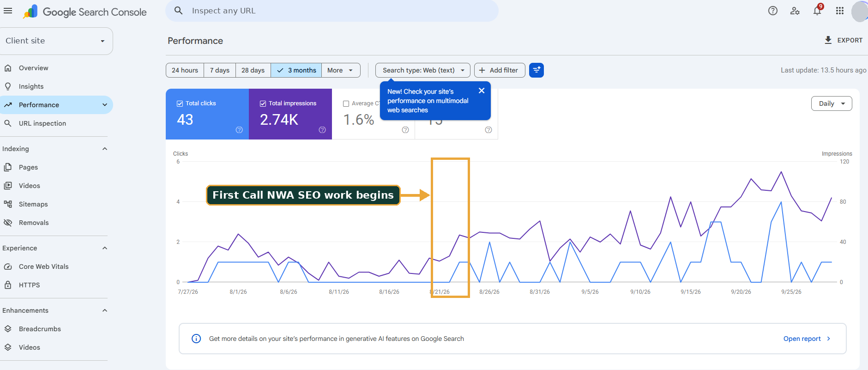Open the More date range dropdown
The height and width of the screenshot is (370, 868).
click(x=341, y=70)
